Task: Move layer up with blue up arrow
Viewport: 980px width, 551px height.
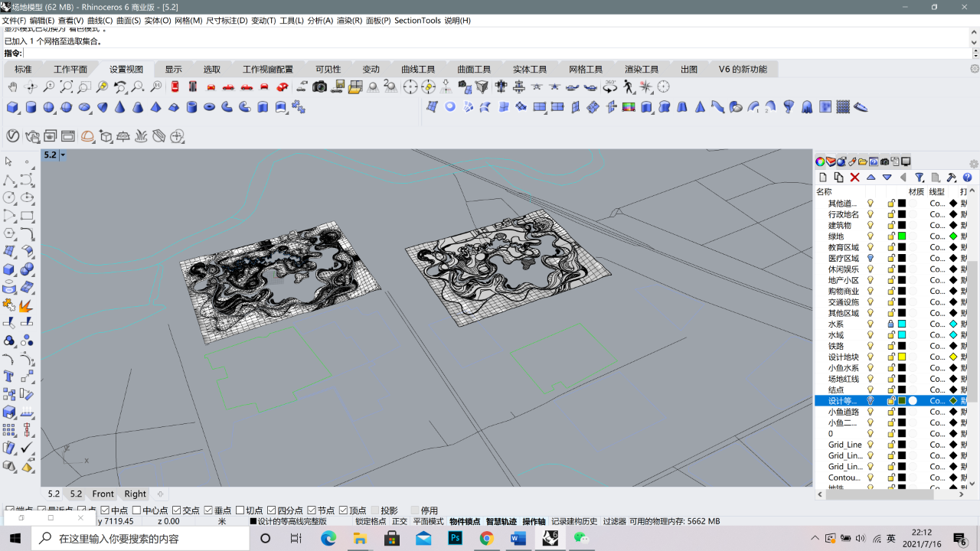Action: [x=871, y=178]
